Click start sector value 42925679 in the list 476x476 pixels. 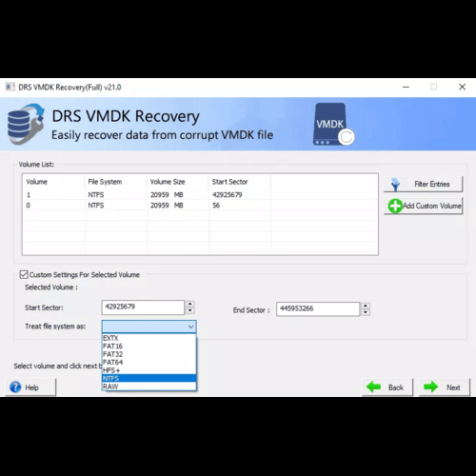click(228, 195)
